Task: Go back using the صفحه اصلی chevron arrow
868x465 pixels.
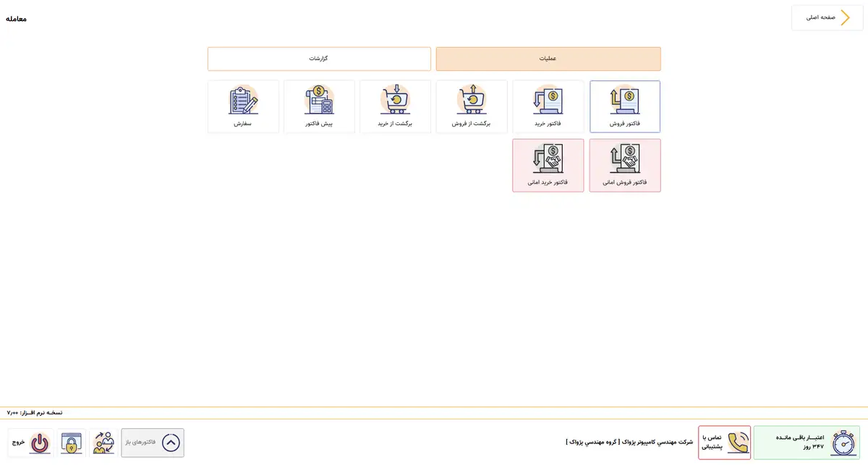Action: 844,17
